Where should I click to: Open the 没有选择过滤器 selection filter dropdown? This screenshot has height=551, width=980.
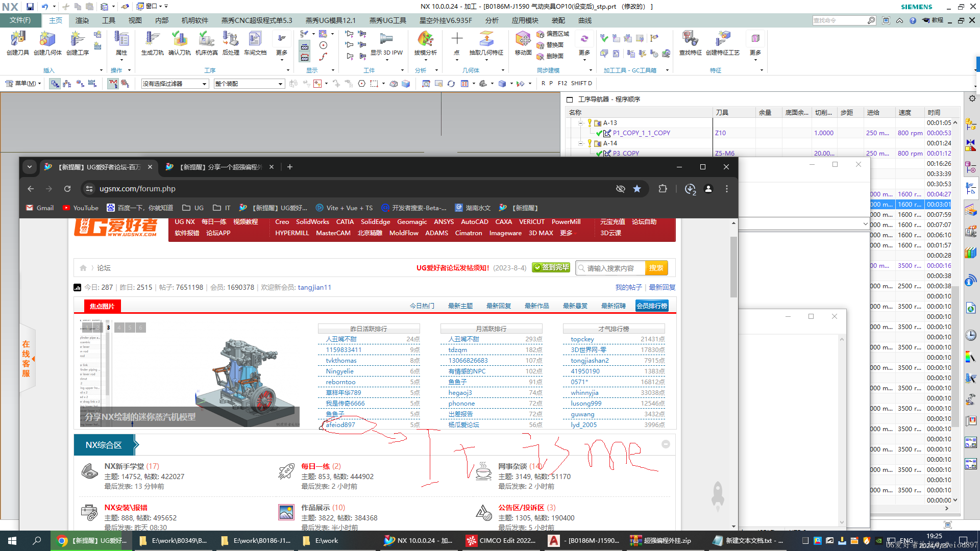click(175, 84)
